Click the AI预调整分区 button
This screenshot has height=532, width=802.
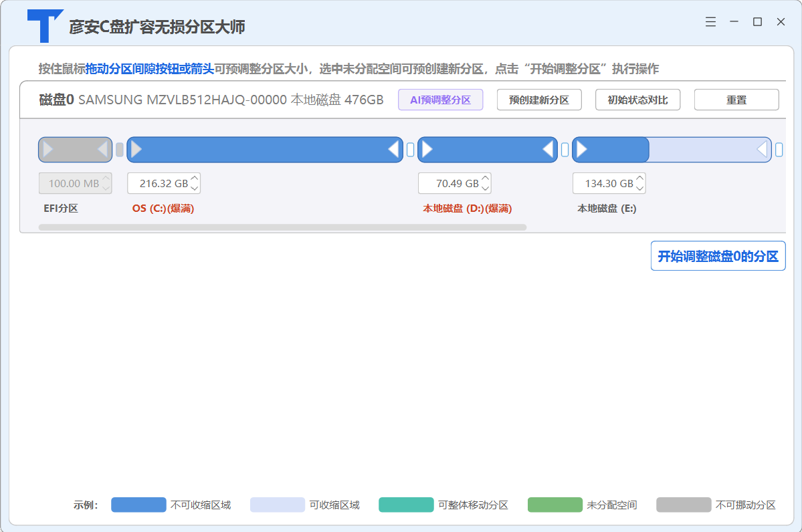click(x=440, y=100)
